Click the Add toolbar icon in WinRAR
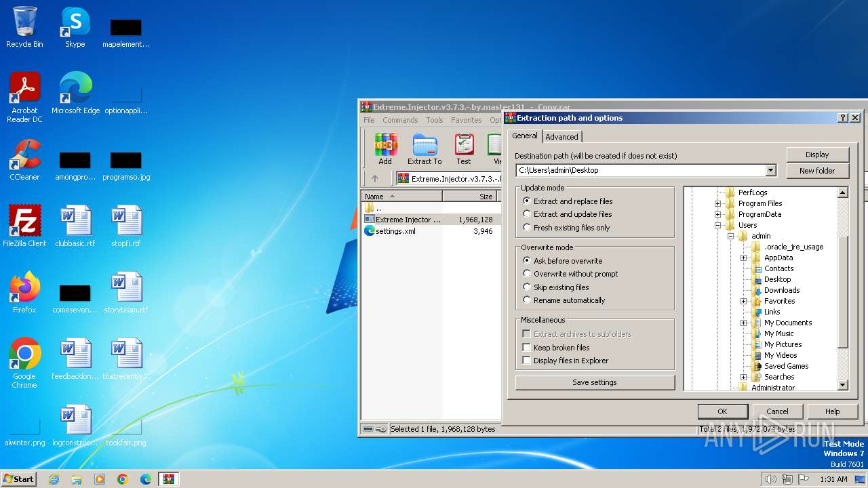 (385, 148)
